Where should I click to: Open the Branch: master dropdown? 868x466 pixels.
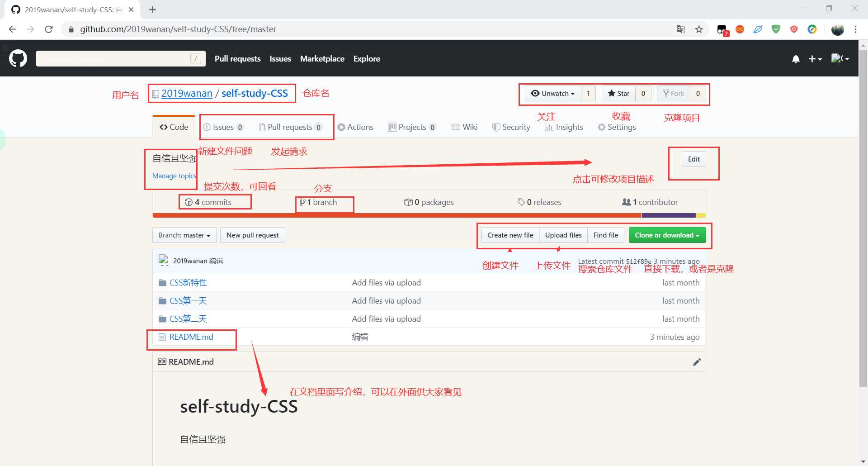coord(184,235)
